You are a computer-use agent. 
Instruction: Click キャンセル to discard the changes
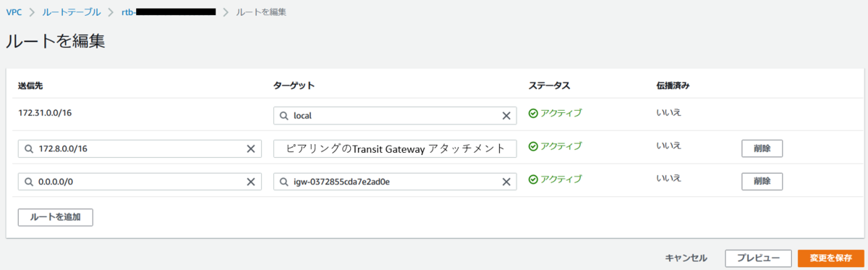(x=686, y=258)
